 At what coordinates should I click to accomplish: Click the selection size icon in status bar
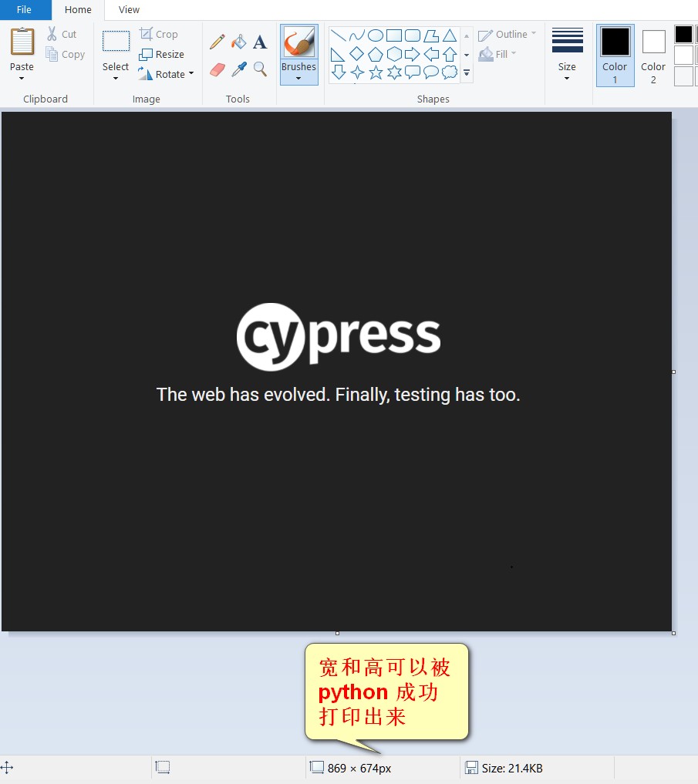pyautogui.click(x=163, y=767)
